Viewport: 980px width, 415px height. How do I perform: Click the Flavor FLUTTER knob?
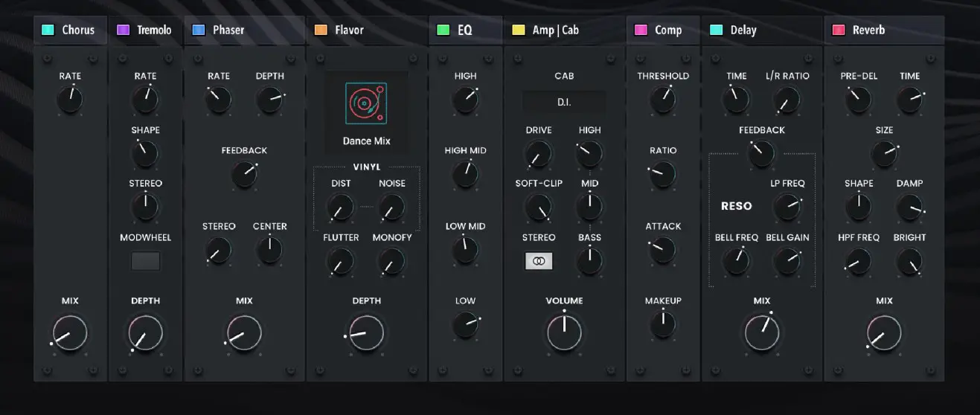(x=341, y=262)
